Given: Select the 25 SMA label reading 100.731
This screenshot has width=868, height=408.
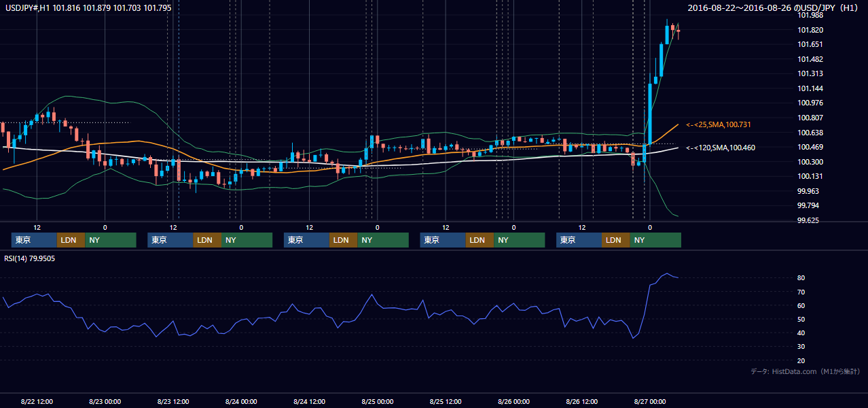Looking at the screenshot, I should point(718,125).
